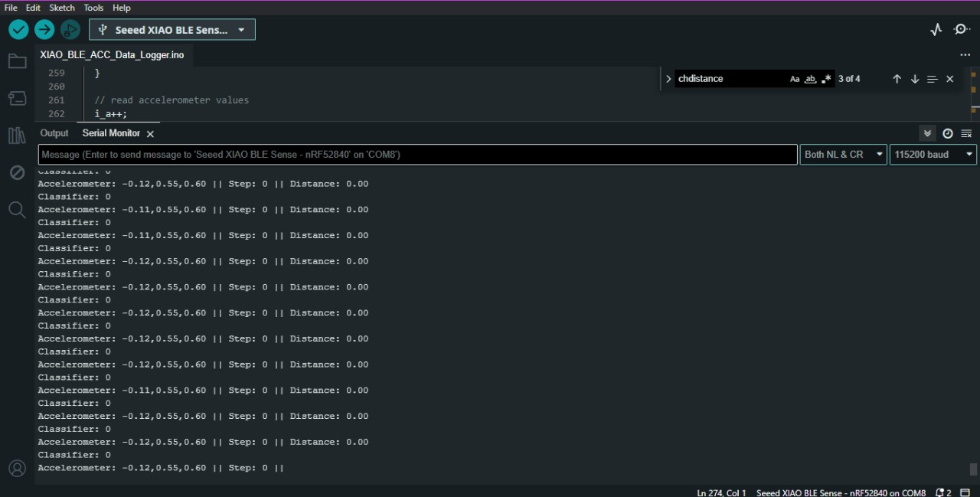Viewport: 980px width, 497px height.
Task: Open the Boards Manager sidebar icon
Action: tap(17, 98)
